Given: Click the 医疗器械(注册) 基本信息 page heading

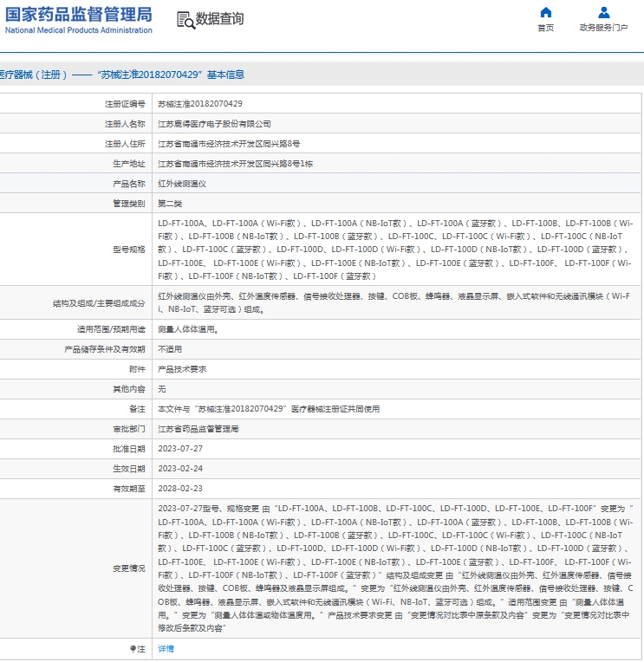Looking at the screenshot, I should pyautogui.click(x=121, y=75).
